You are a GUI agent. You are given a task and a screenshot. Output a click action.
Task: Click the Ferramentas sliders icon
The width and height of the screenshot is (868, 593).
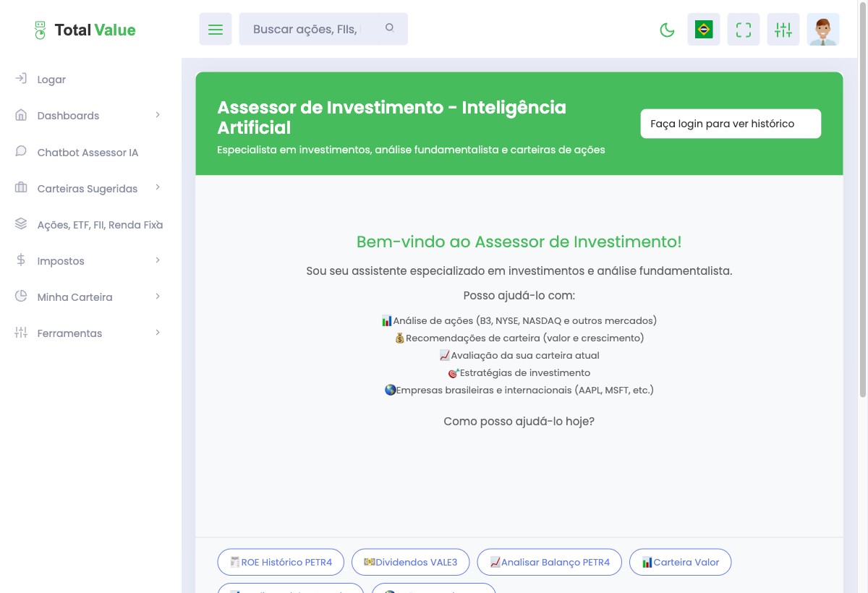[21, 333]
